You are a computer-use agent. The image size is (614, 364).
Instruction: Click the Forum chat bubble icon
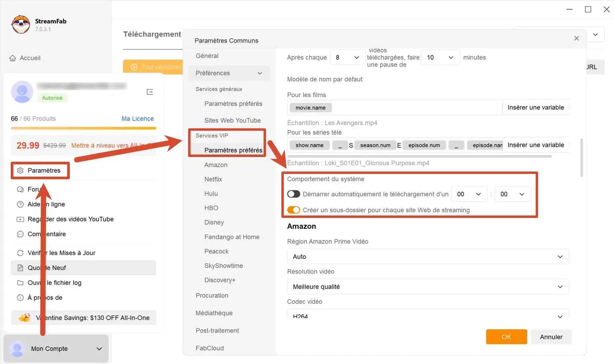20,189
